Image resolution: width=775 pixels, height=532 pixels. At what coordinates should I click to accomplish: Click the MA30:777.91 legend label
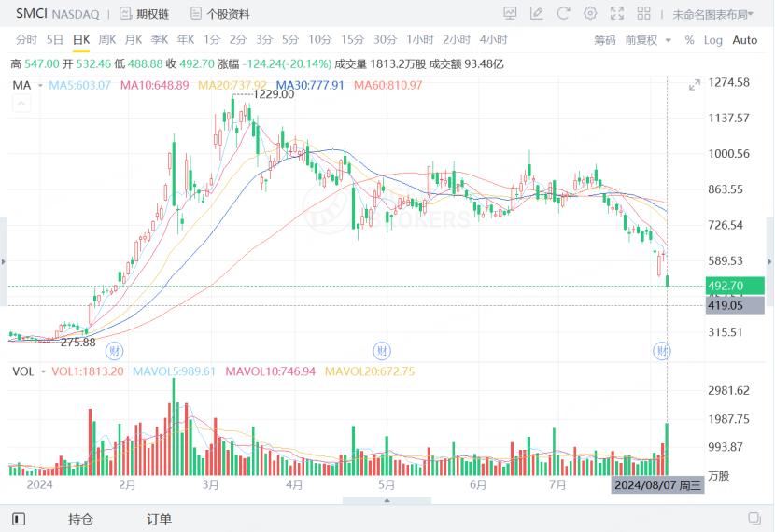[310, 86]
